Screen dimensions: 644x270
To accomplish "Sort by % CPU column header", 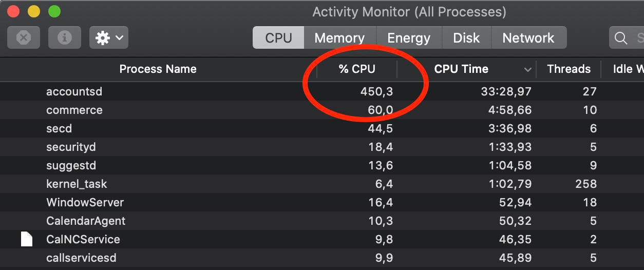I will tap(357, 69).
